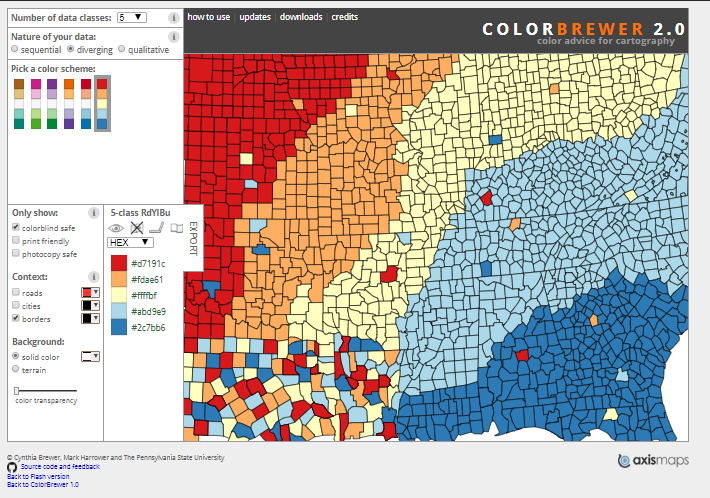This screenshot has height=498, width=710.
Task: Open the credits menu item
Action: coord(345,17)
